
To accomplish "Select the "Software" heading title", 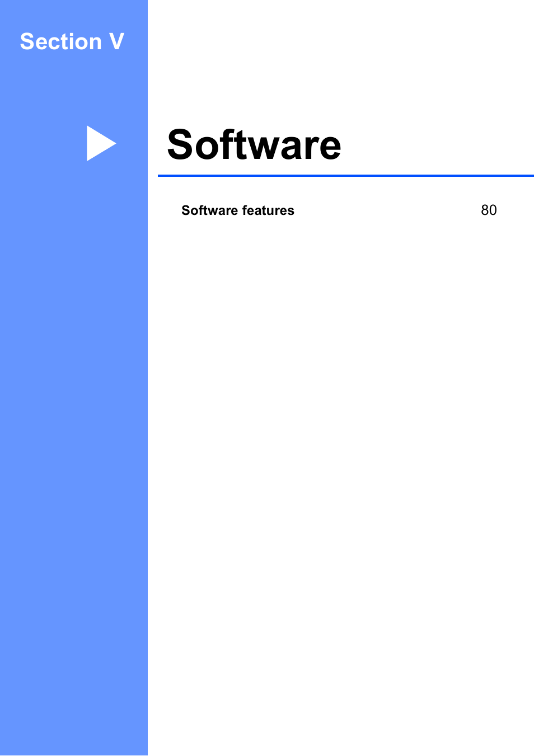I will pos(254,145).
